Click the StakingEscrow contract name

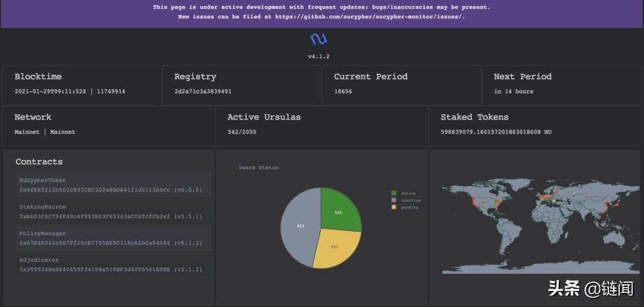pos(43,207)
